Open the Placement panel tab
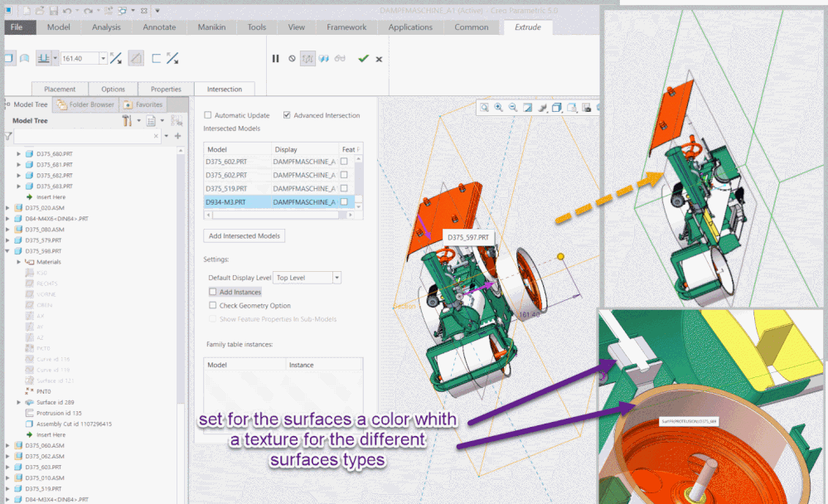The width and height of the screenshot is (828, 504). pos(60,89)
